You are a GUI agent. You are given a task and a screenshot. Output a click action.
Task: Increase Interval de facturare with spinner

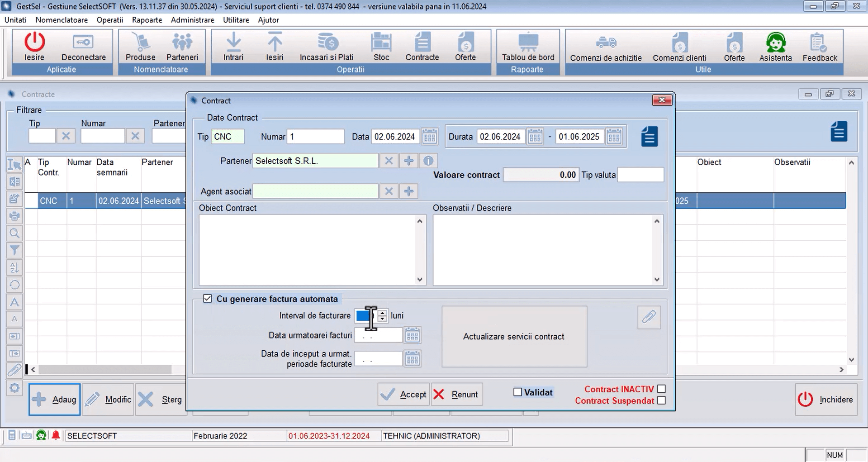pos(383,313)
